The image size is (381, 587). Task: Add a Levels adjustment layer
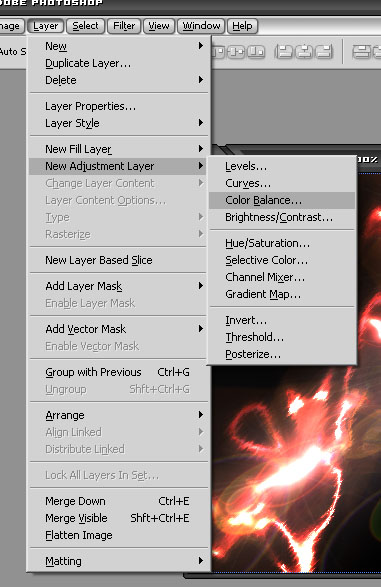[x=282, y=166]
